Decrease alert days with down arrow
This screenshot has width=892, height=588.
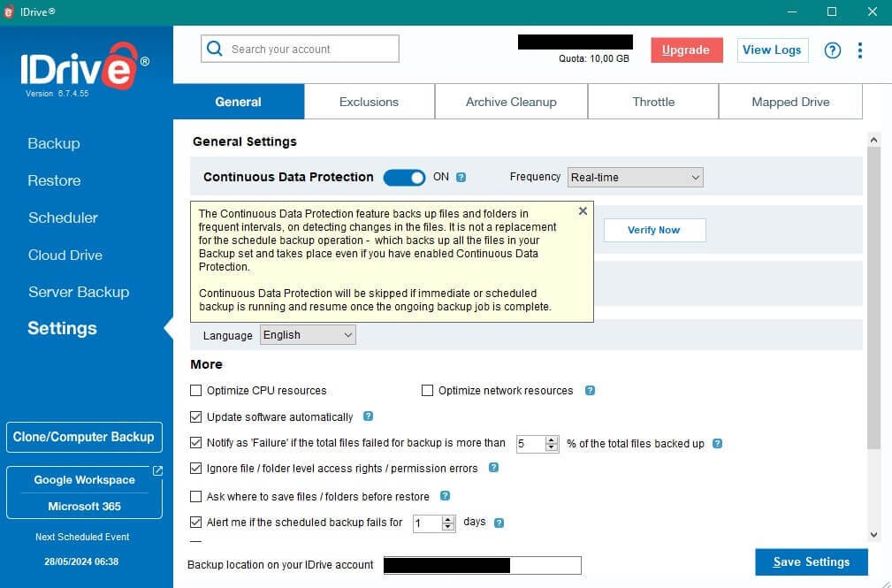448,526
